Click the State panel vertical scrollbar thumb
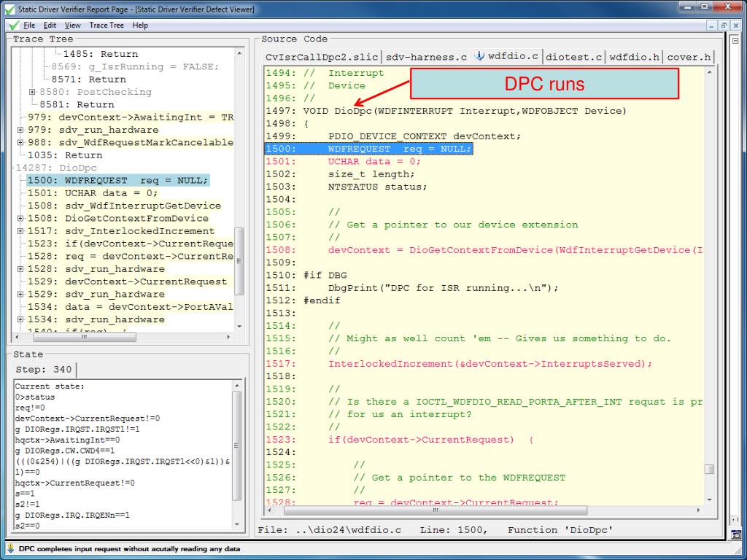 point(237,446)
